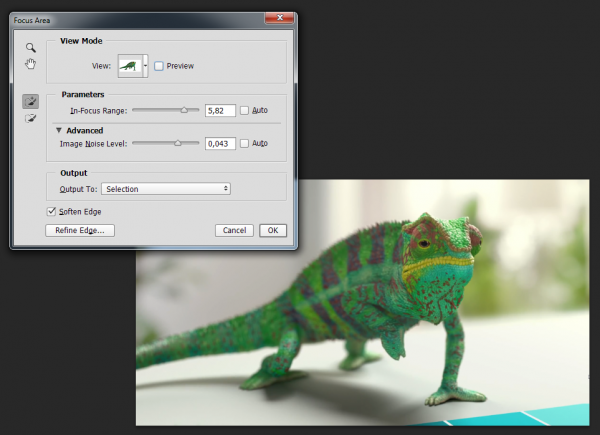600x435 pixels.
Task: Select the Hand tool icon
Action: pos(31,65)
